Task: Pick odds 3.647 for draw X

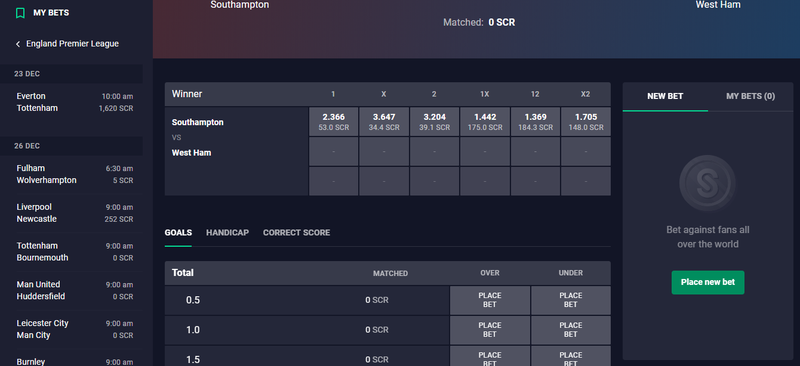Action: click(384, 121)
